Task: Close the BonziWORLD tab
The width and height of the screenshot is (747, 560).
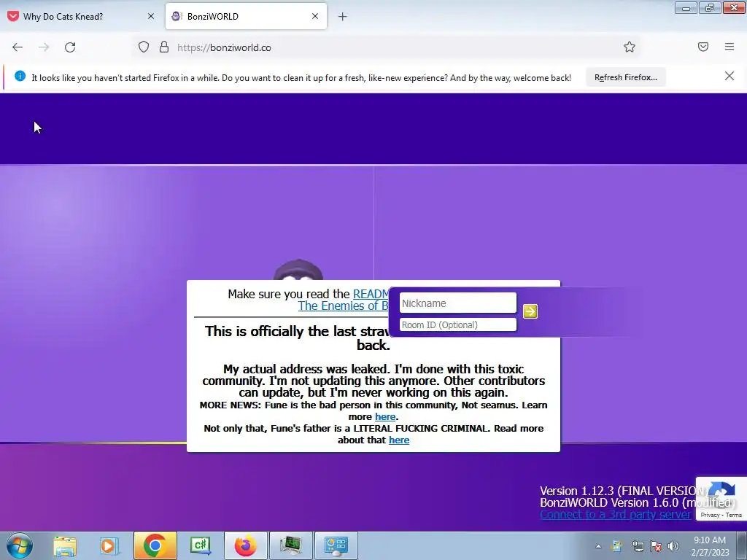Action: pos(315,16)
